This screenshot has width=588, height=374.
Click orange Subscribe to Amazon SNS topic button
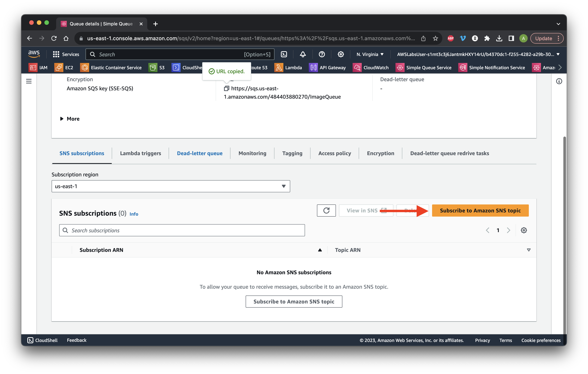pyautogui.click(x=480, y=211)
